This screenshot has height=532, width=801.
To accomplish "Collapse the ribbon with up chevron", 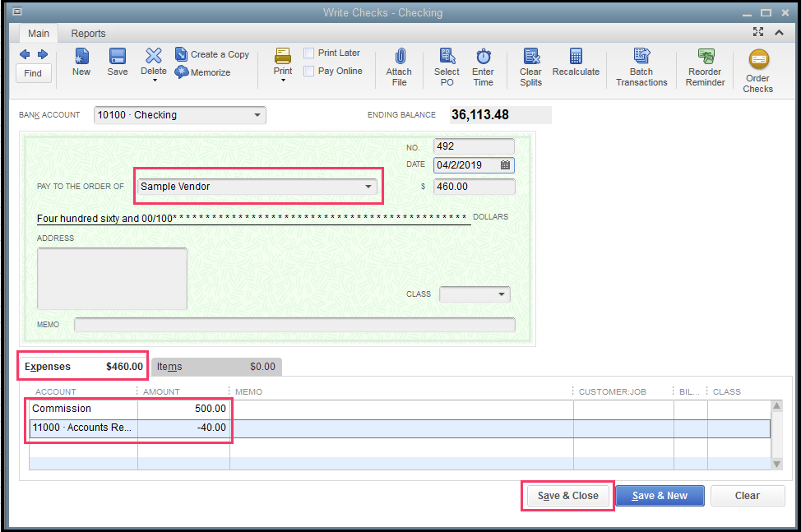I will pyautogui.click(x=779, y=33).
